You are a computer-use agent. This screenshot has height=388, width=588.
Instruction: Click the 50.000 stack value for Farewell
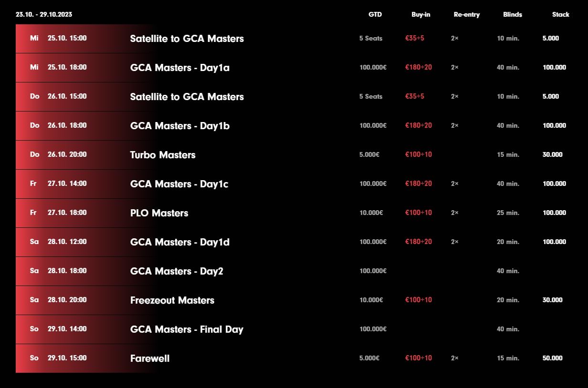[552, 358]
